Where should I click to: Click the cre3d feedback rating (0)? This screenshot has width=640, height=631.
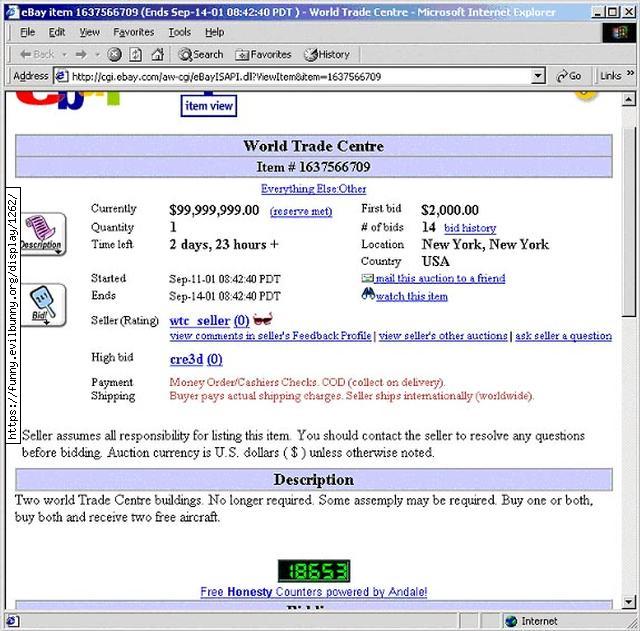point(215,360)
